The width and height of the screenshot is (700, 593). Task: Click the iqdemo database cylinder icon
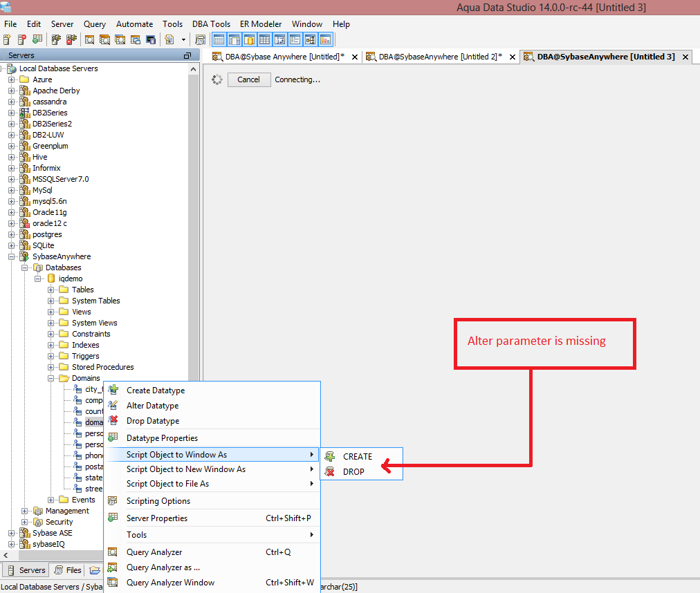pyautogui.click(x=51, y=279)
